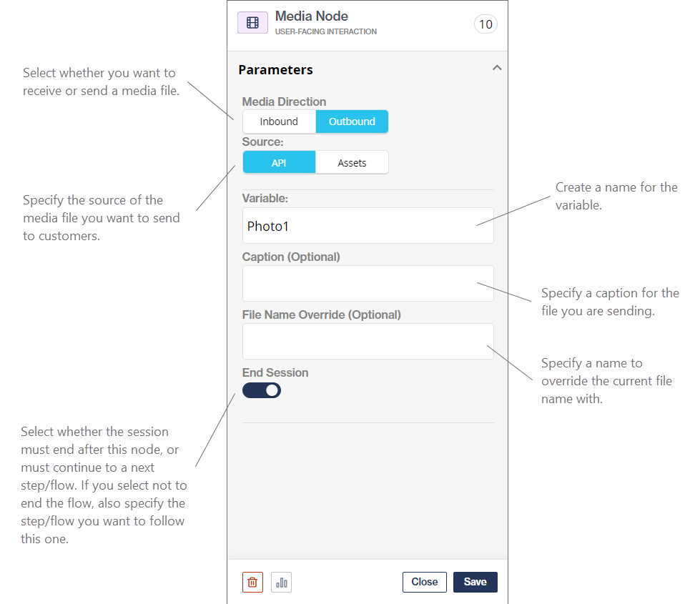Image resolution: width=700 pixels, height=604 pixels.
Task: Switch the Source to API
Action: point(279,162)
